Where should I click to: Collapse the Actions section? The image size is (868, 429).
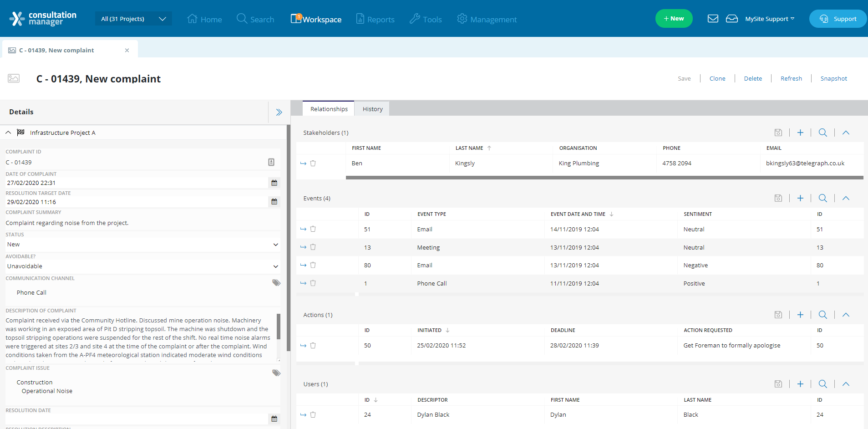(846, 315)
